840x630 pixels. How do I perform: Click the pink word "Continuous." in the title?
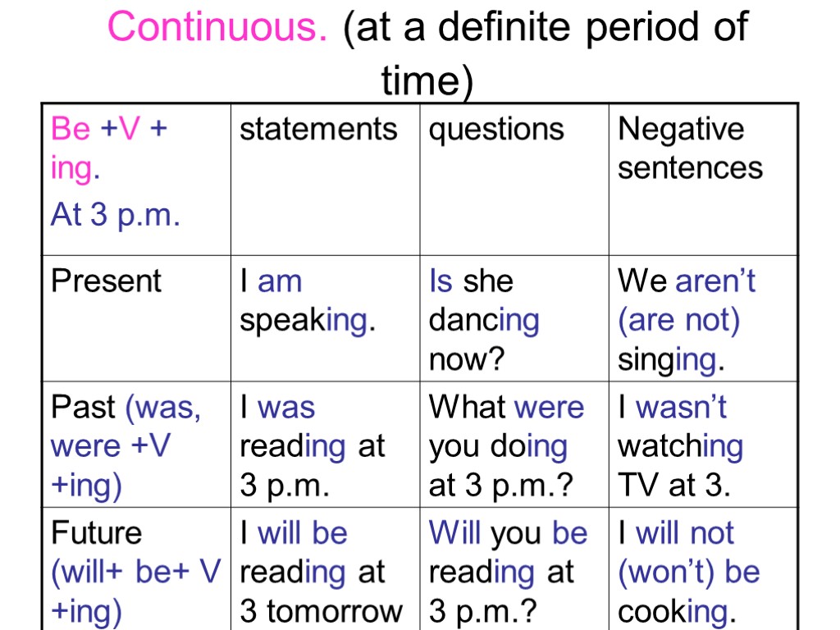point(217,29)
